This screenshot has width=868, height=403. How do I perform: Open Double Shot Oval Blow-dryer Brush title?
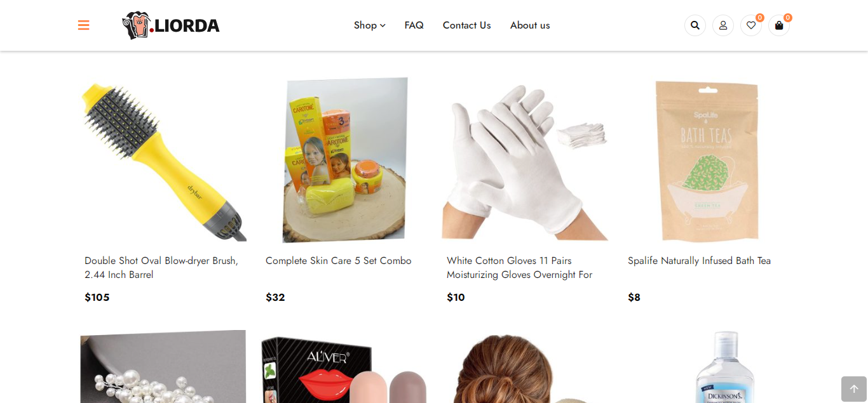[x=161, y=267]
